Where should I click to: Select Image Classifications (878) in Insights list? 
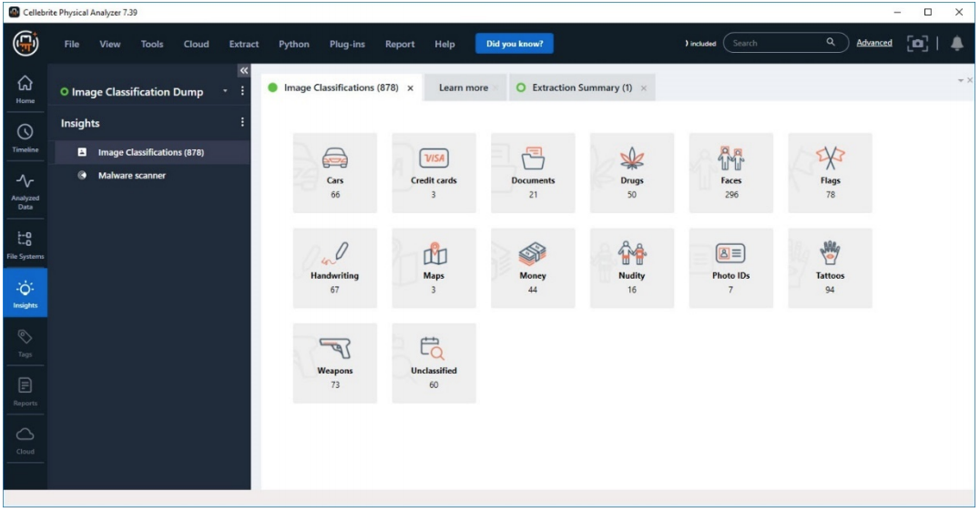pyautogui.click(x=152, y=152)
